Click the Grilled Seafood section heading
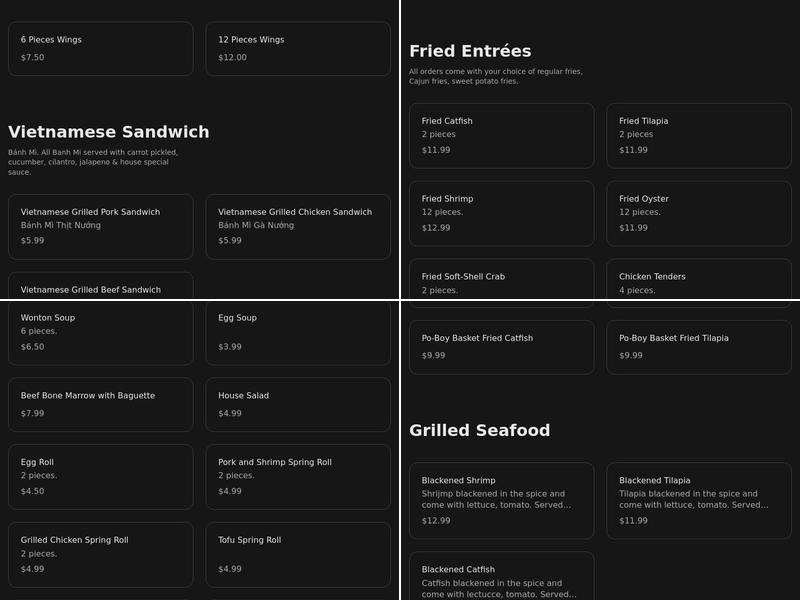 click(480, 430)
